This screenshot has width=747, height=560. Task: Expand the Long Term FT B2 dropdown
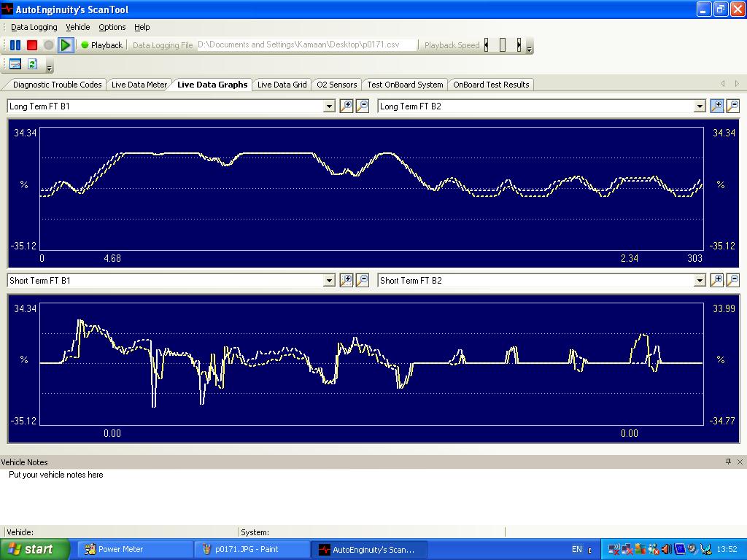point(700,106)
